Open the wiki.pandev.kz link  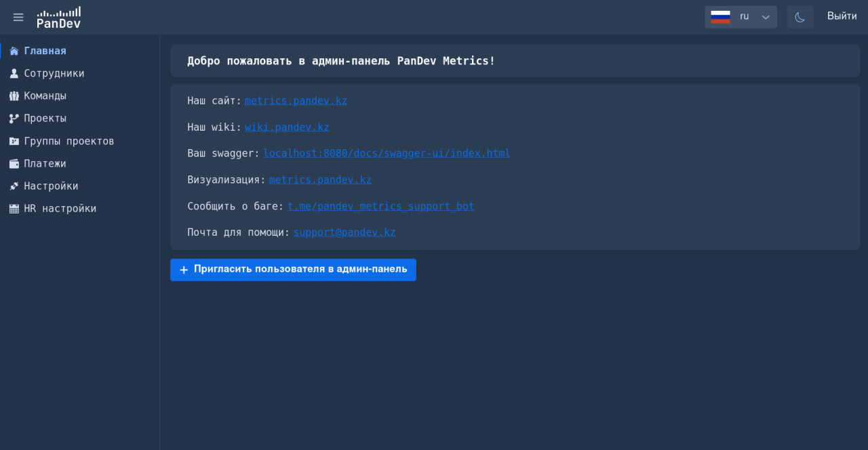pyautogui.click(x=287, y=127)
